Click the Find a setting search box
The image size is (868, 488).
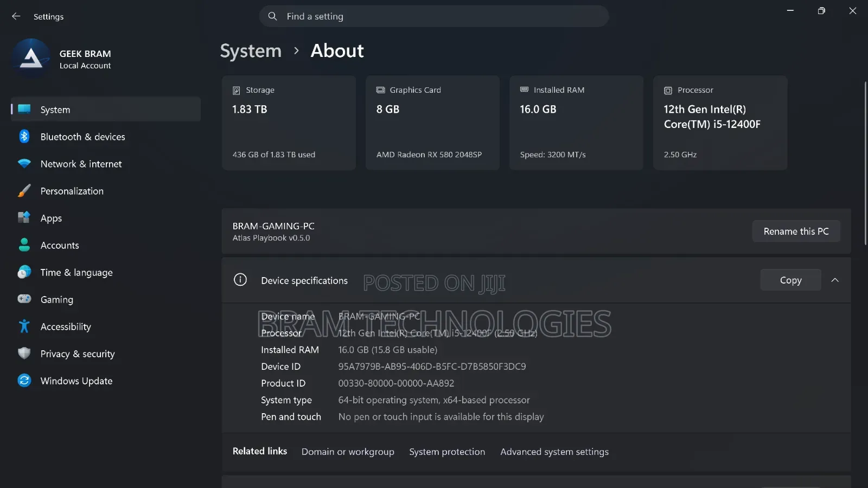point(434,16)
